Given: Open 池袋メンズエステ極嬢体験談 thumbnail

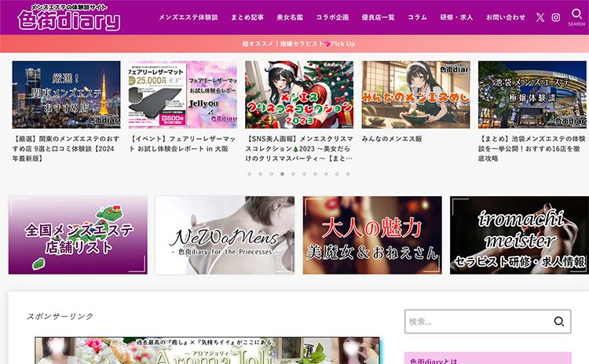Looking at the screenshot, I should (532, 95).
